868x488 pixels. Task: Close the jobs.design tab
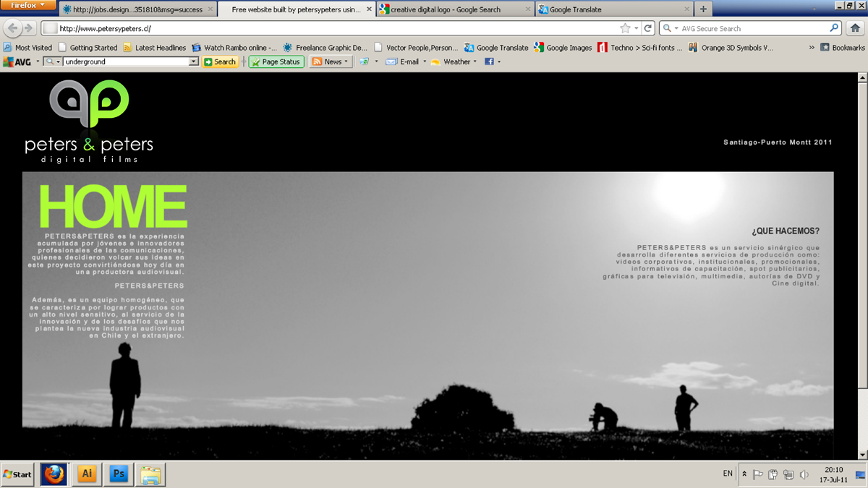pyautogui.click(x=210, y=9)
